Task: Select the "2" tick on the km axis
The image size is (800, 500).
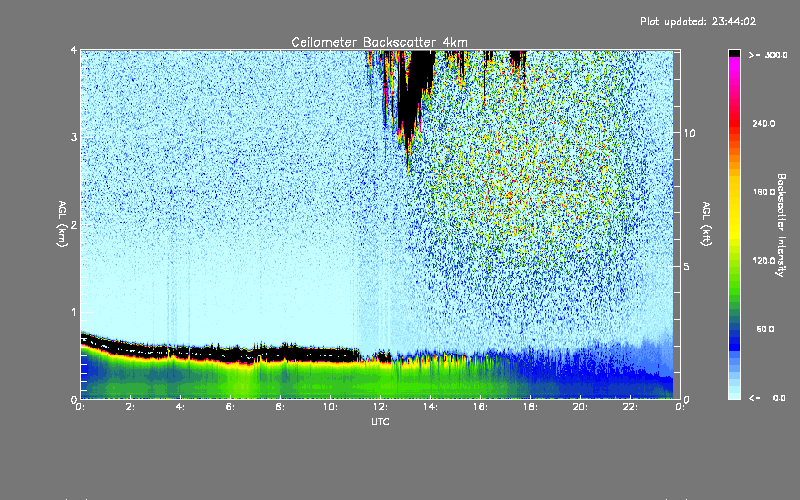Action: [x=74, y=225]
